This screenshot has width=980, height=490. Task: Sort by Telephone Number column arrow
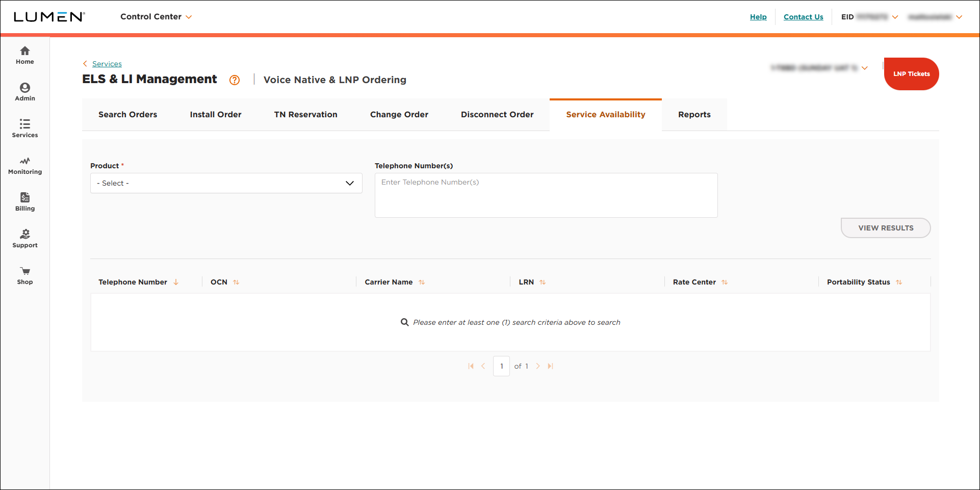pyautogui.click(x=176, y=282)
